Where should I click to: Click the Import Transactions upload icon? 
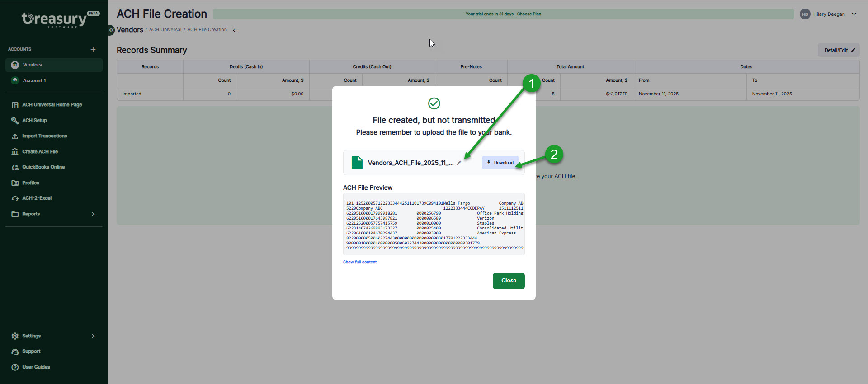[x=15, y=136]
